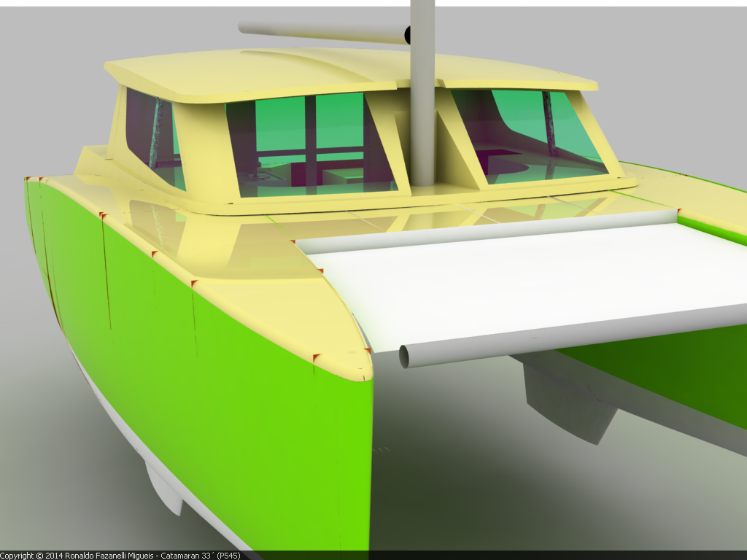Select the horizontal boom above the cabin roof

pos(321,31)
